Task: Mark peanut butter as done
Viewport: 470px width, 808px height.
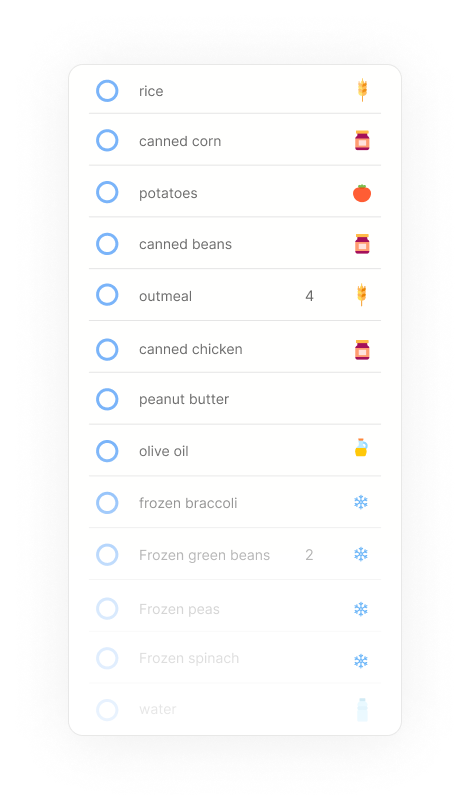Action: pyautogui.click(x=107, y=399)
